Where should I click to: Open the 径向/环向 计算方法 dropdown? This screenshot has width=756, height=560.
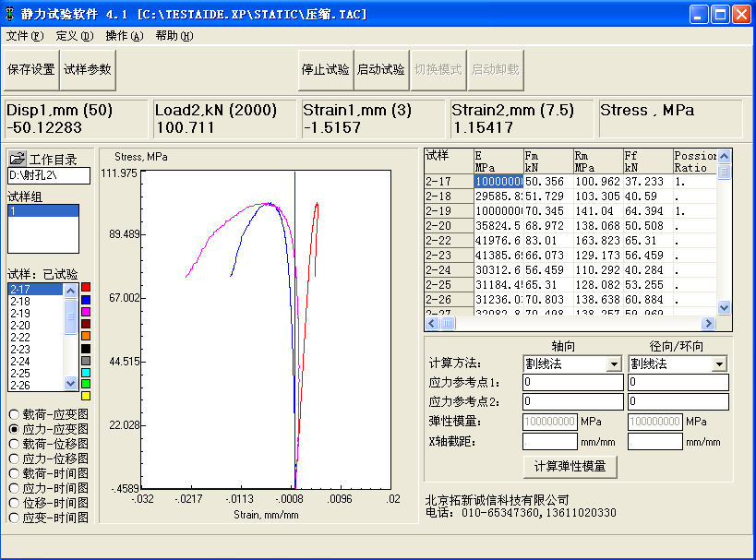click(x=719, y=363)
